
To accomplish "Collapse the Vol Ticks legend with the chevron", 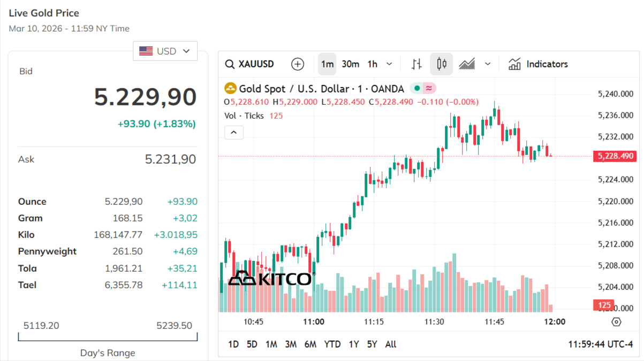I will click(x=233, y=132).
